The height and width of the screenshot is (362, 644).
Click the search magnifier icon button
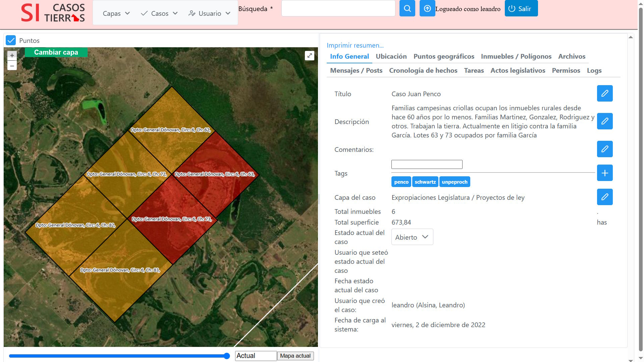407,8
